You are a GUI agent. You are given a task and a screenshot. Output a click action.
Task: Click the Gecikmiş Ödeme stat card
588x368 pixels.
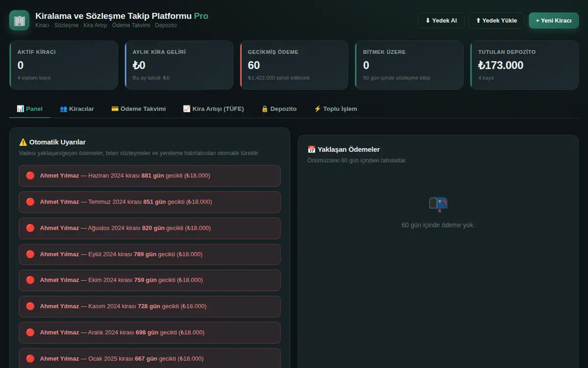pos(294,65)
